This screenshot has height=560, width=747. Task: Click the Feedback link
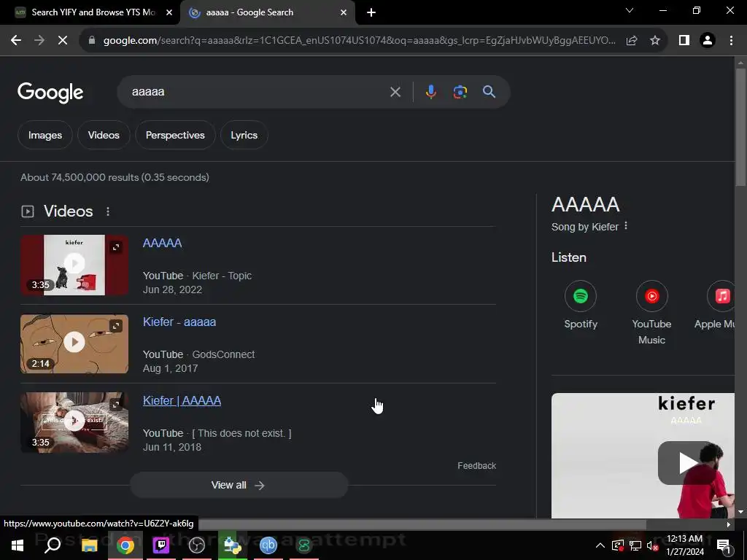pos(476,466)
